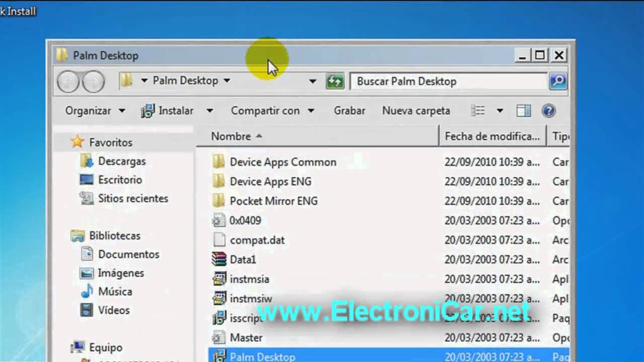Select the file name Data1
644x362 pixels.
(x=243, y=259)
